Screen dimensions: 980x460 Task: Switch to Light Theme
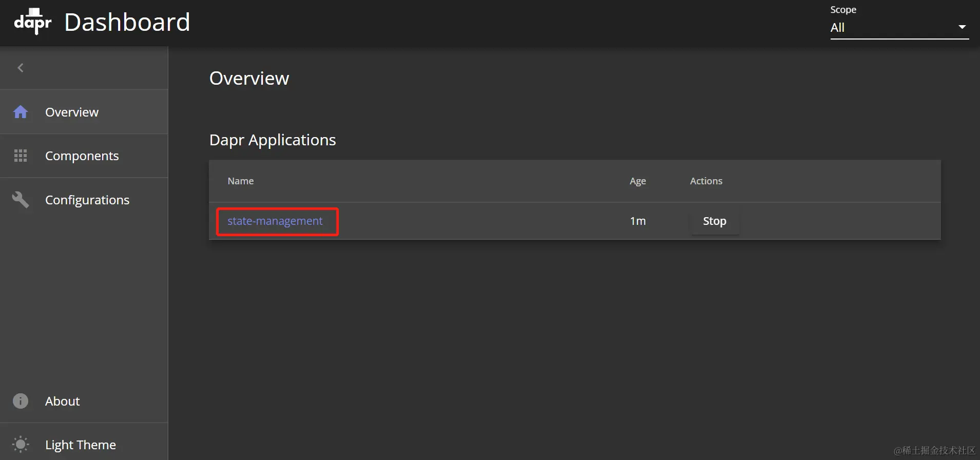point(84,445)
